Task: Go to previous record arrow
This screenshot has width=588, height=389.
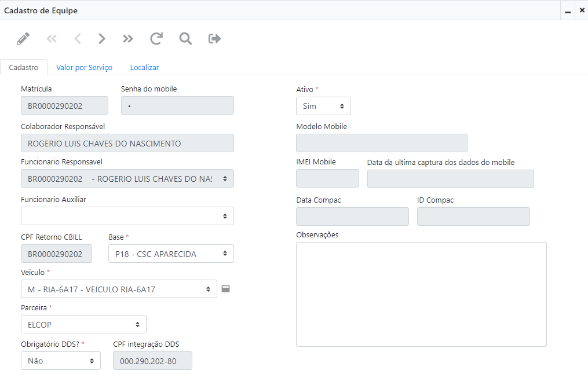Action: (78, 39)
